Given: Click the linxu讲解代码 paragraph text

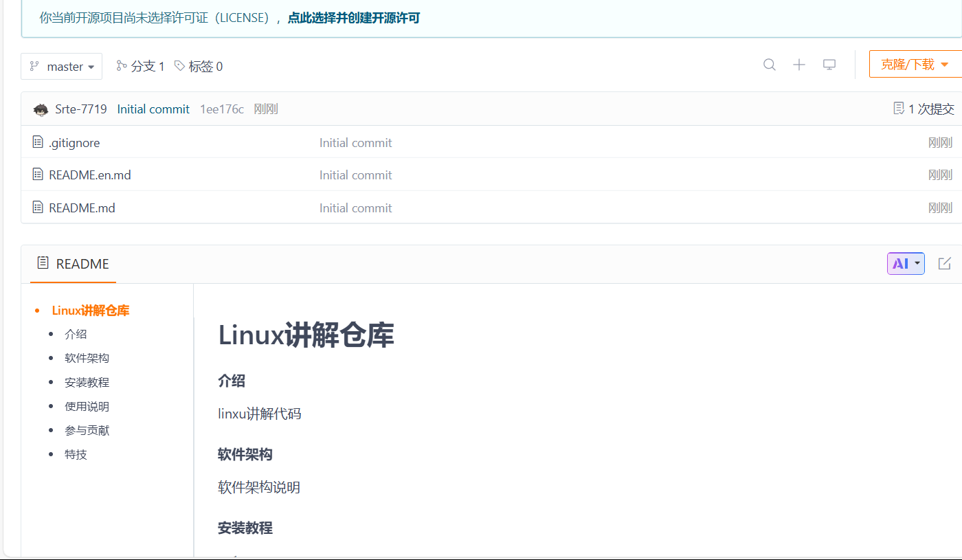Looking at the screenshot, I should (x=259, y=414).
